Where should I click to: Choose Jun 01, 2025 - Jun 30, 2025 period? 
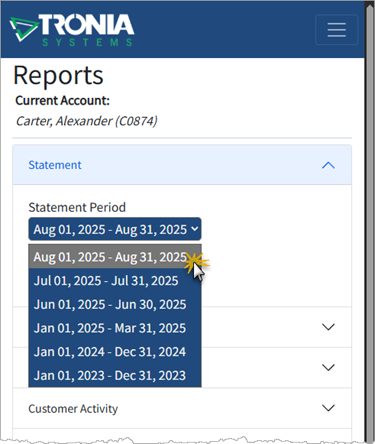click(x=115, y=304)
